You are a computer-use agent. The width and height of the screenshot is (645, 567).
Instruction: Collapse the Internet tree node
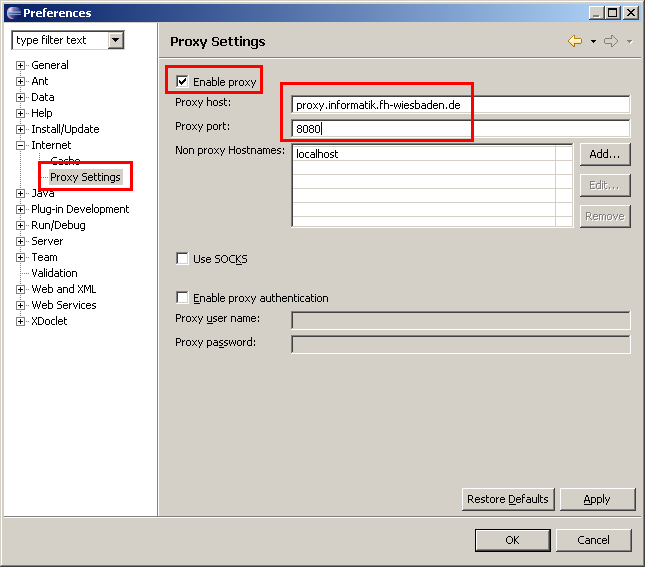coord(20,145)
